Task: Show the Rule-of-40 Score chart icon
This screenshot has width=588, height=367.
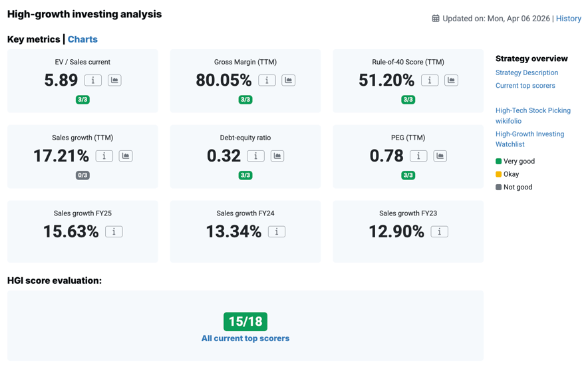Action: pos(451,80)
